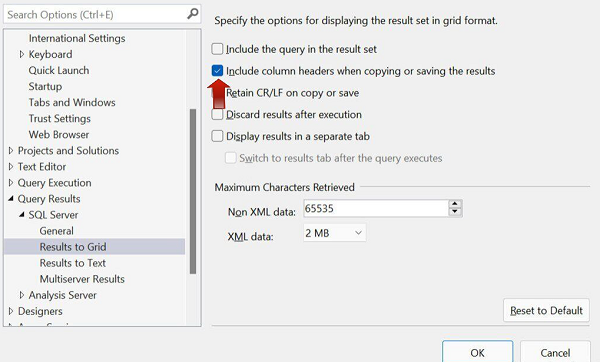
Task: Focus the Search Options text box
Action: 96,15
